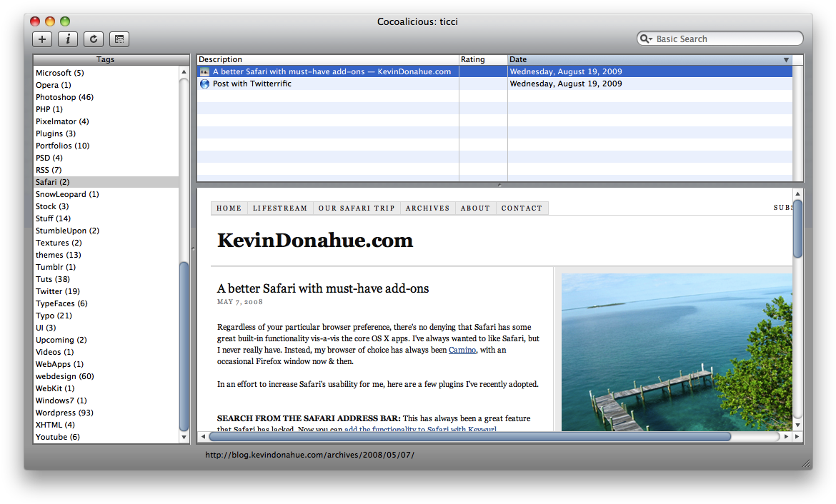Open the Info panel with the i icon
The height and width of the screenshot is (504, 836).
tap(68, 39)
